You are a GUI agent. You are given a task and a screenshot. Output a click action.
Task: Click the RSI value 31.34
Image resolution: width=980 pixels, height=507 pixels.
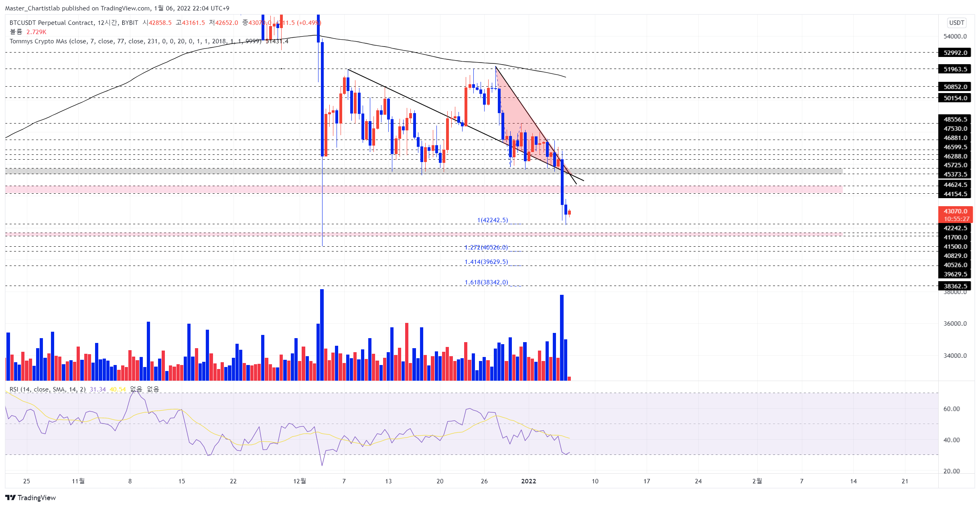click(98, 389)
